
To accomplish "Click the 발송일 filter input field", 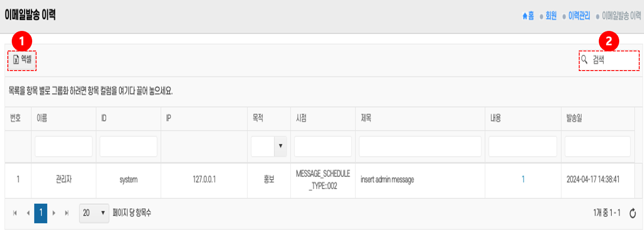I will [x=597, y=146].
